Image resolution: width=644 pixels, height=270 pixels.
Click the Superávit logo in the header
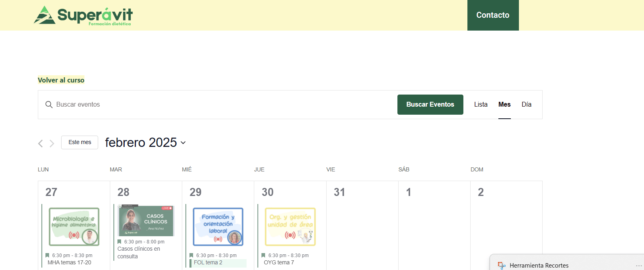83,15
